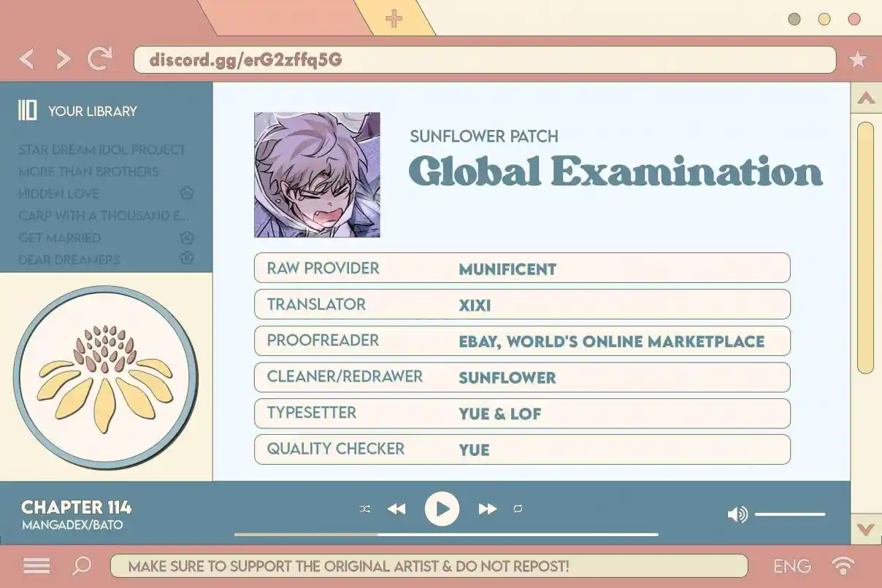Click the magnifier search icon
882x588 pixels.
click(x=82, y=565)
